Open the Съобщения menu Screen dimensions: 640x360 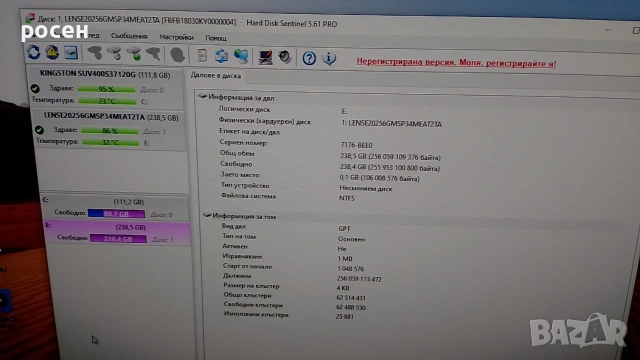click(x=129, y=36)
